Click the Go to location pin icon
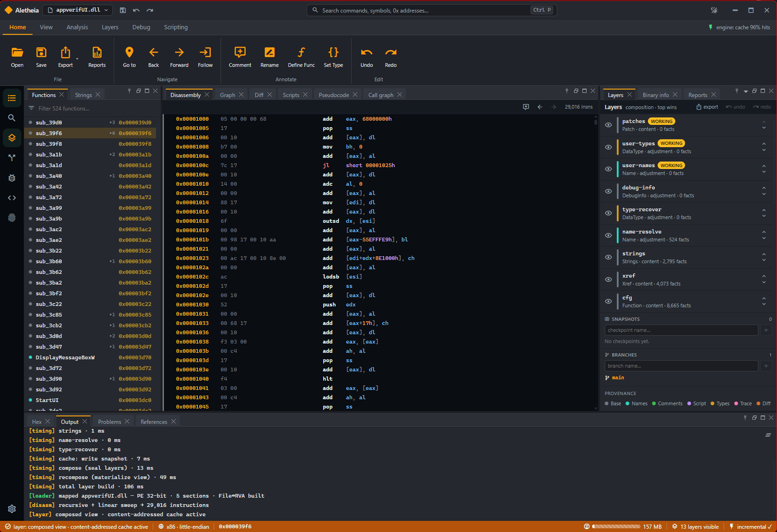This screenshot has height=532, width=777. tap(129, 52)
